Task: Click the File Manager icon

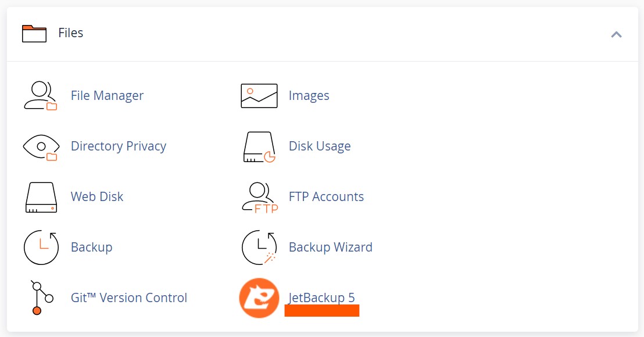Action: 41,96
